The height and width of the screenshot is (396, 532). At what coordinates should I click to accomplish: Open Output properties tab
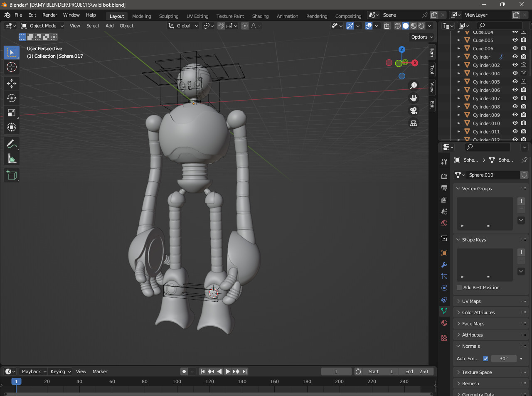(444, 188)
